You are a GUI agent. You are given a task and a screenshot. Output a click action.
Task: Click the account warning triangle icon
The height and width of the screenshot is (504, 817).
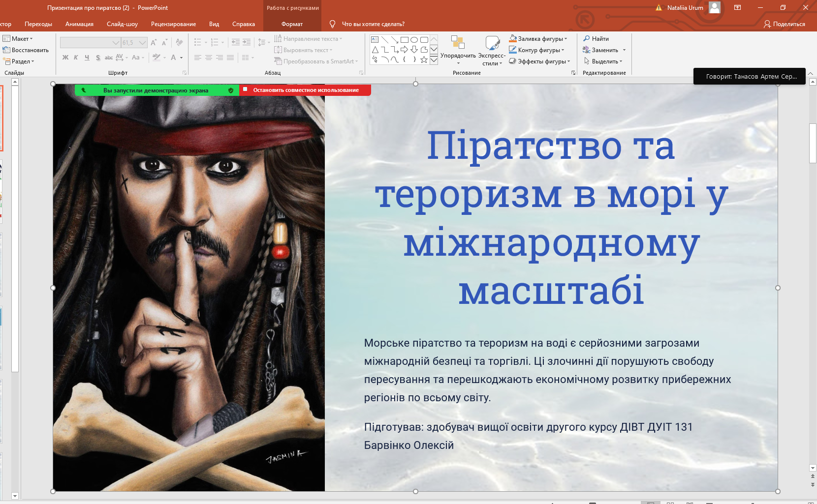pyautogui.click(x=659, y=7)
